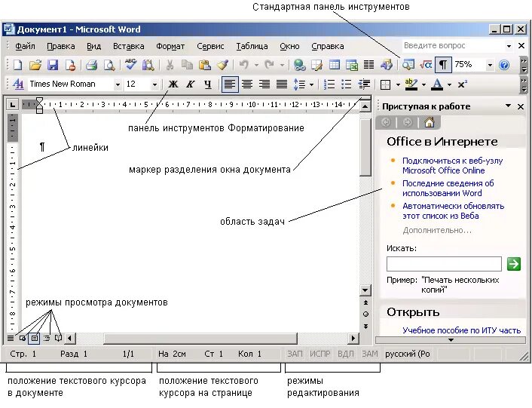Center-align the text
The width and height of the screenshot is (532, 408).
click(x=247, y=84)
